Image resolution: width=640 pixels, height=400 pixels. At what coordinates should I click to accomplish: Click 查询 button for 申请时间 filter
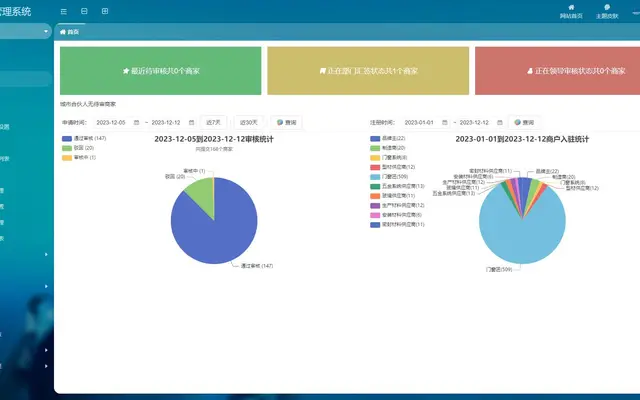coord(287,122)
